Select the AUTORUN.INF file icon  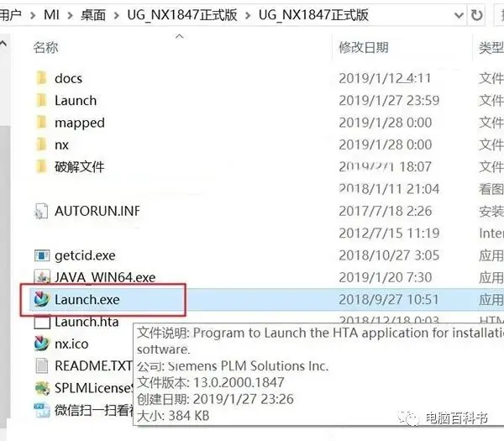point(41,211)
